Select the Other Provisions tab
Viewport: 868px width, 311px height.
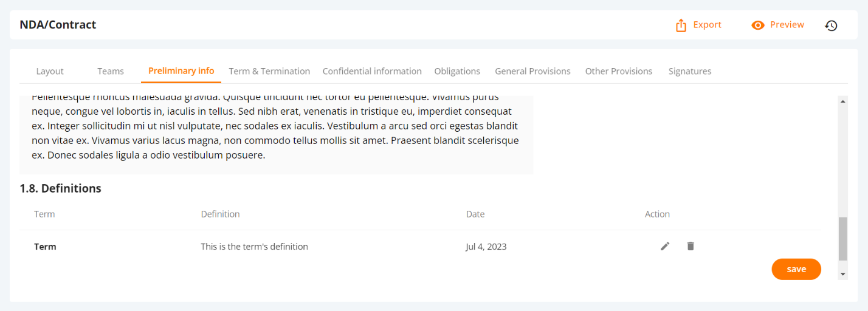(619, 71)
